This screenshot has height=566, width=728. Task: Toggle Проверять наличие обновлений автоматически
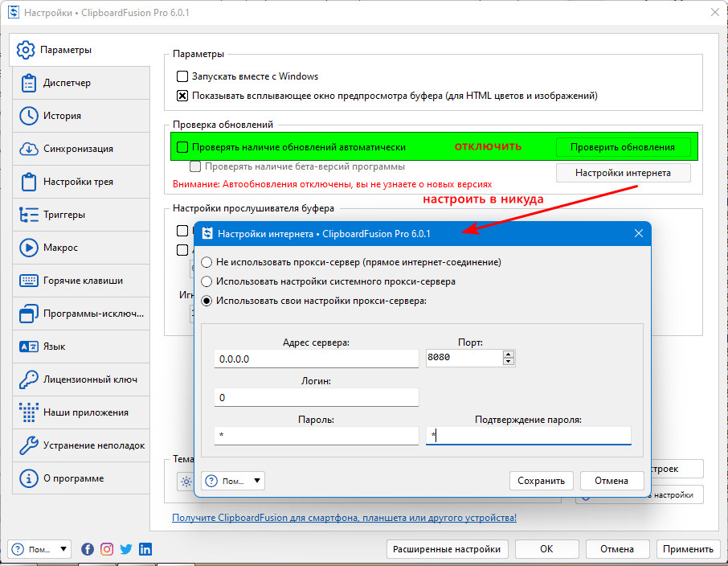click(x=182, y=147)
